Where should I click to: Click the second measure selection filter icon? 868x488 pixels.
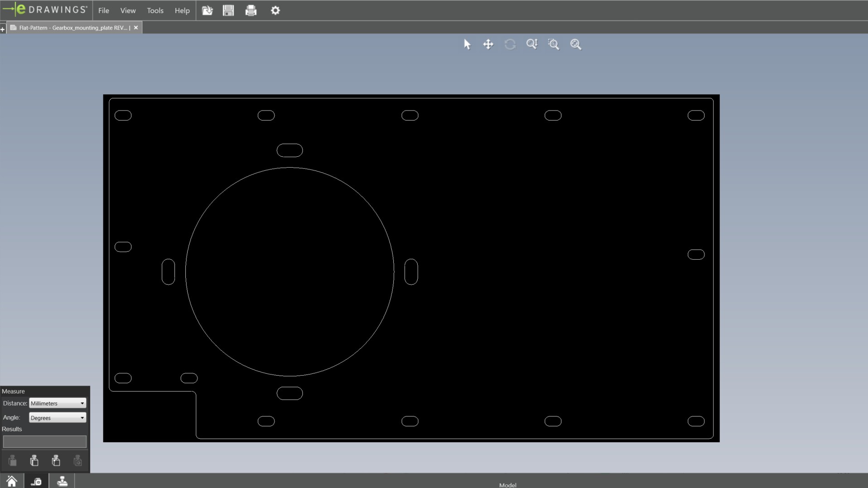(x=34, y=461)
